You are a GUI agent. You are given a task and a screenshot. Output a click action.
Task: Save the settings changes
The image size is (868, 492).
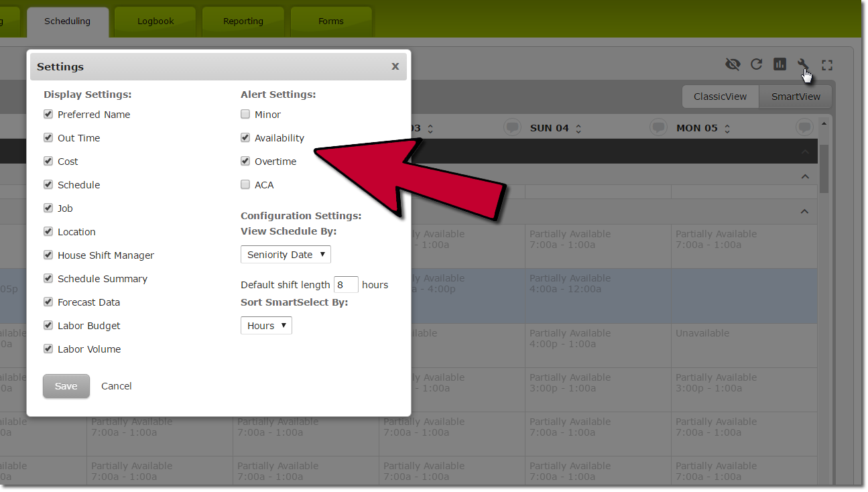pos(66,386)
